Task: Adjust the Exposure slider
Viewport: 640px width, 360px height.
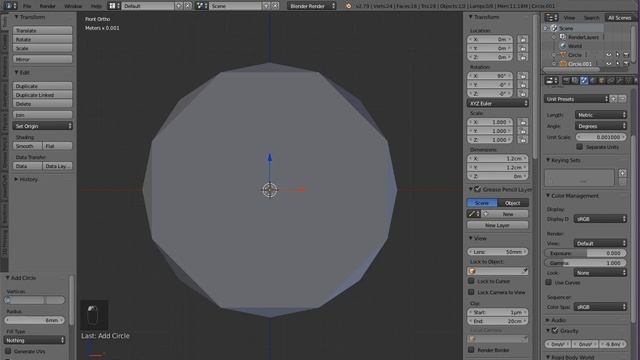Action: tap(585, 253)
